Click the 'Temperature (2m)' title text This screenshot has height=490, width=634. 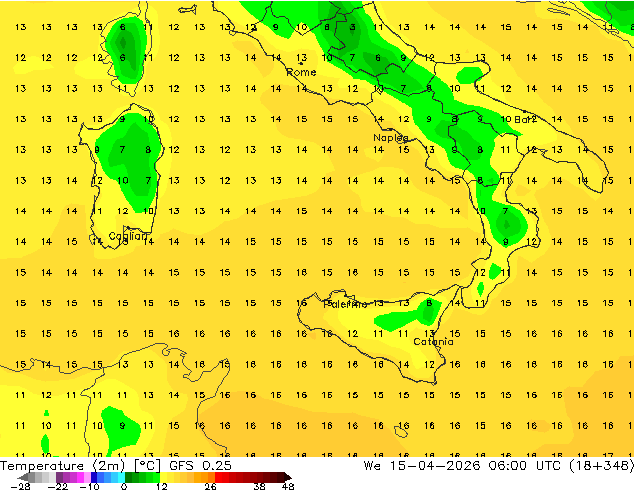click(x=62, y=466)
